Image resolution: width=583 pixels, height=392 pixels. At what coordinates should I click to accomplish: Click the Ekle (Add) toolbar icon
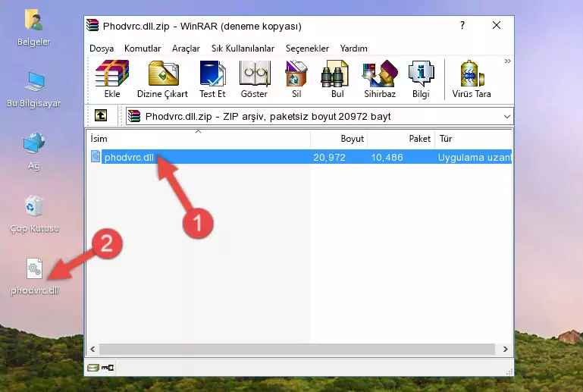pyautogui.click(x=112, y=79)
